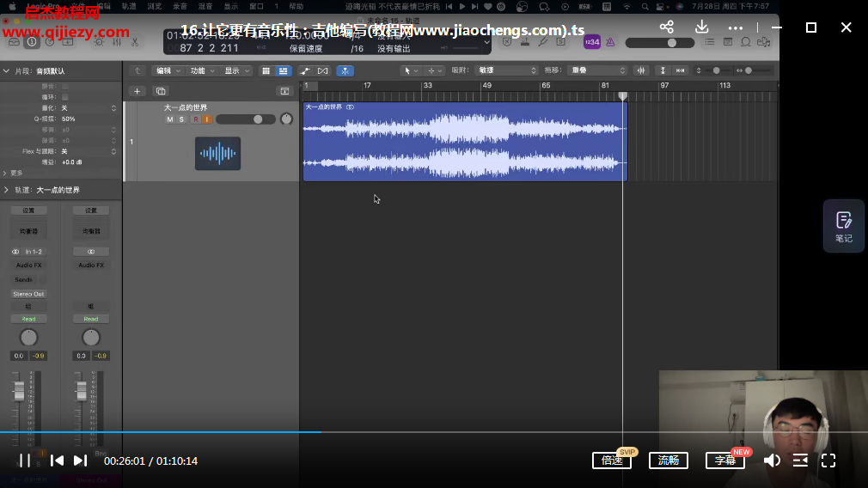Screen dimensions: 868x488
Task: Expand the 轨道 track inspector
Action: pos(6,190)
